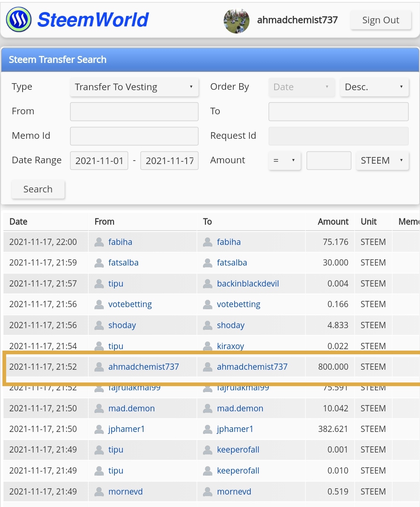This screenshot has width=420, height=507.
Task: Click user icon beside votebetting in From column
Action: pyautogui.click(x=99, y=304)
